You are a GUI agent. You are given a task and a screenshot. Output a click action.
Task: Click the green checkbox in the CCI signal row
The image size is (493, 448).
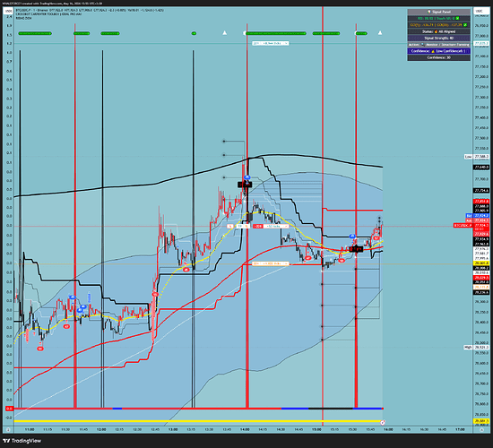coord(465,25)
